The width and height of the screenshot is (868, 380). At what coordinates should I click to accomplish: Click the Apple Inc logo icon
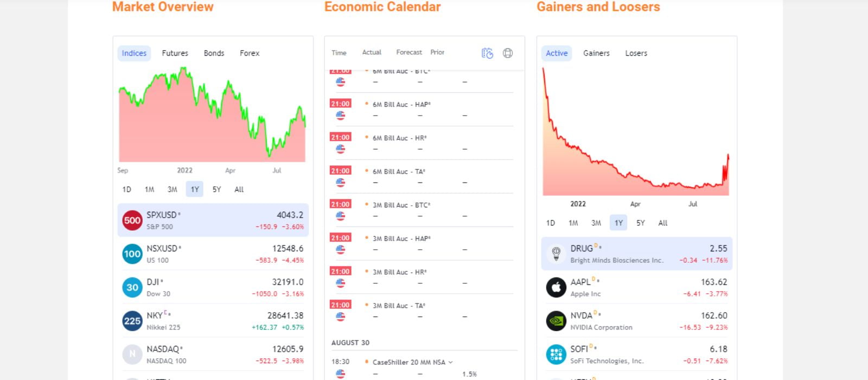[x=556, y=288]
